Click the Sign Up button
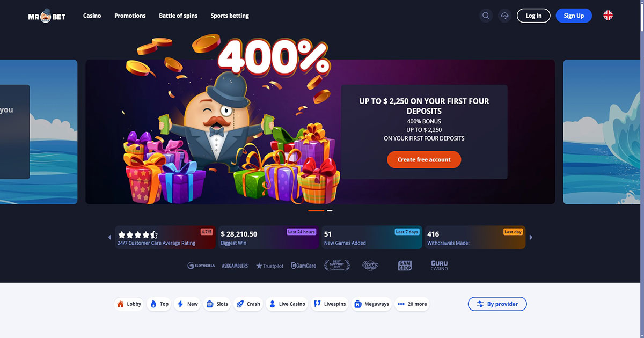 coord(574,16)
